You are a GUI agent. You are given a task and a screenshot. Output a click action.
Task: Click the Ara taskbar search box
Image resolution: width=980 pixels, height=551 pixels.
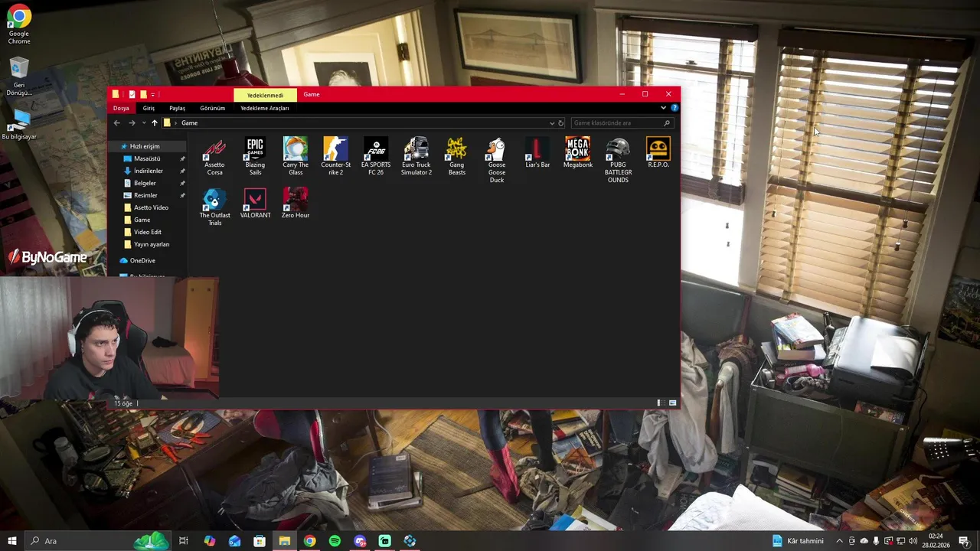pyautogui.click(x=97, y=541)
